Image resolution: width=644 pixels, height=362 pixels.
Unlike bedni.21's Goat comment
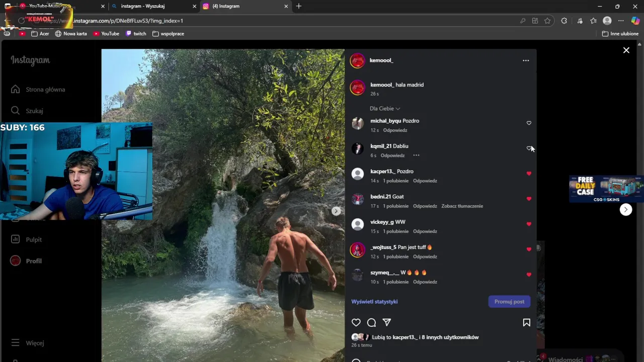(x=529, y=199)
